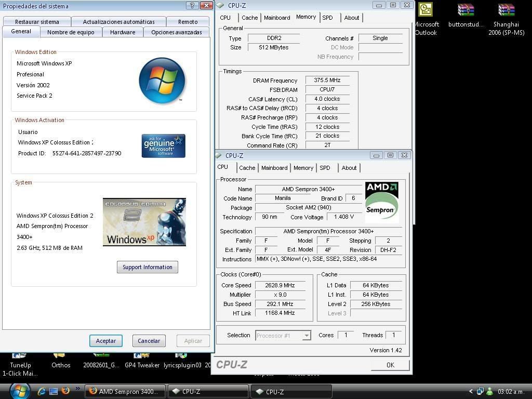The height and width of the screenshot is (399, 532).
Task: Click the Channels # value Single
Action: [380, 38]
